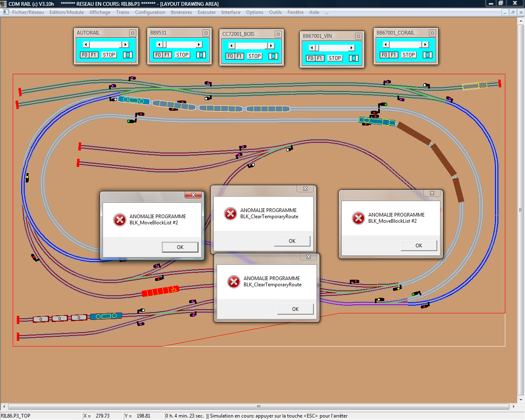Toggle F1 function on BB9531 throttle

(x=167, y=55)
